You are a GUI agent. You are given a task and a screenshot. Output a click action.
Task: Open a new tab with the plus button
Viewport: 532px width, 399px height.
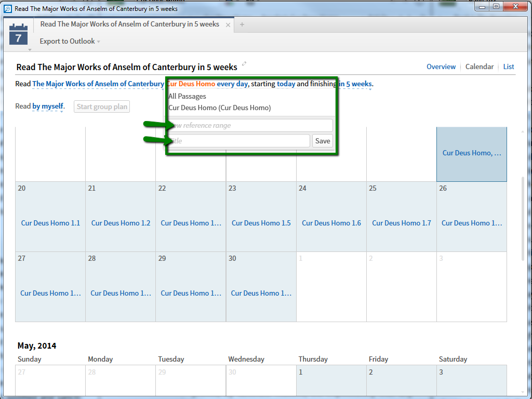tap(242, 24)
